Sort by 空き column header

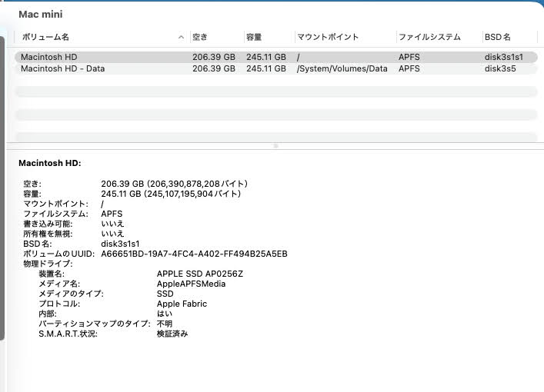coord(200,37)
